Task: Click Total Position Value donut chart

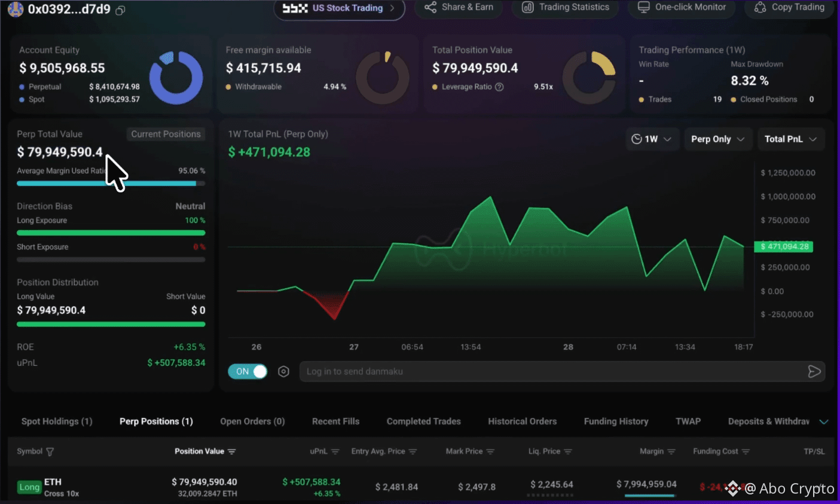Action: click(589, 78)
